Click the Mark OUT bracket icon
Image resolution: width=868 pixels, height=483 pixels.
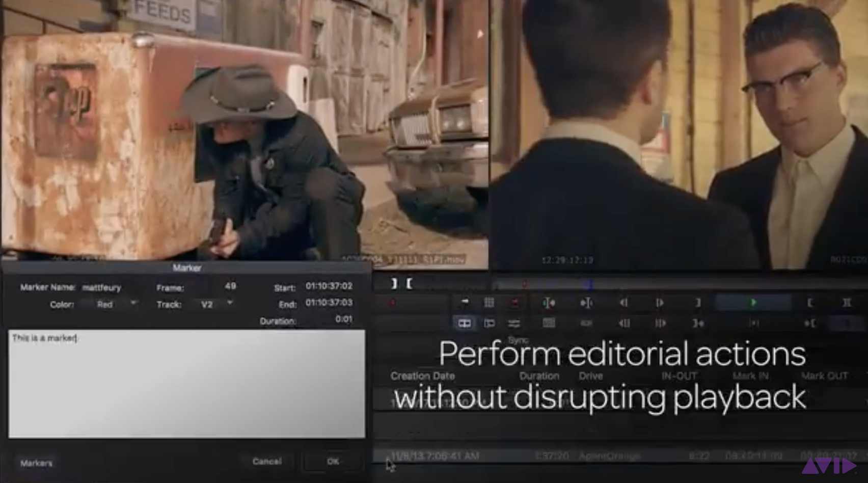point(698,303)
